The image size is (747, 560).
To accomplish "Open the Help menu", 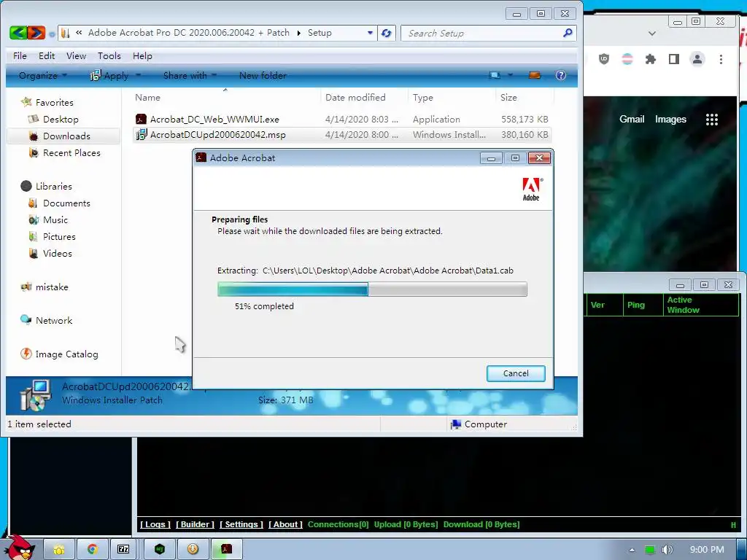I will pos(142,55).
